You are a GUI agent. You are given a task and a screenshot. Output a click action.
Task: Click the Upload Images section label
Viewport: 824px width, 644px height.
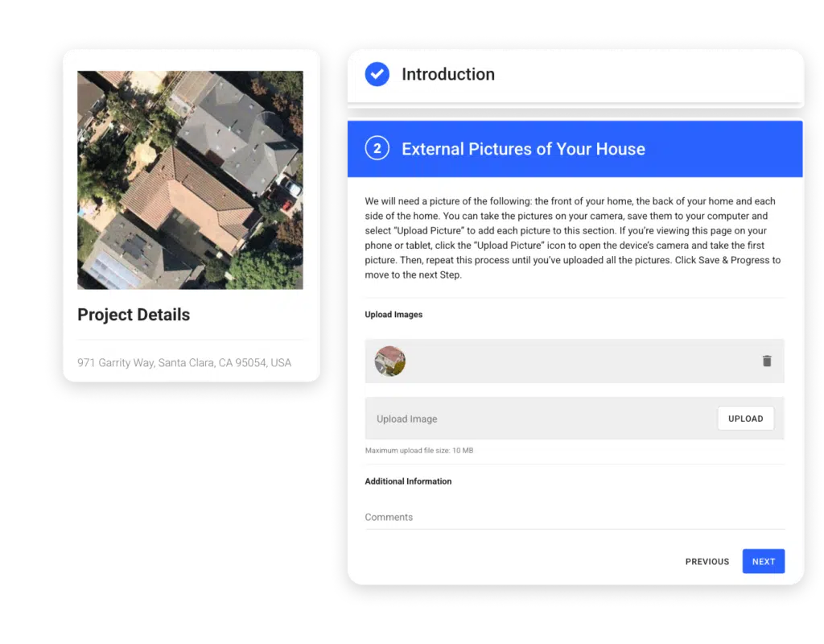[x=393, y=315]
